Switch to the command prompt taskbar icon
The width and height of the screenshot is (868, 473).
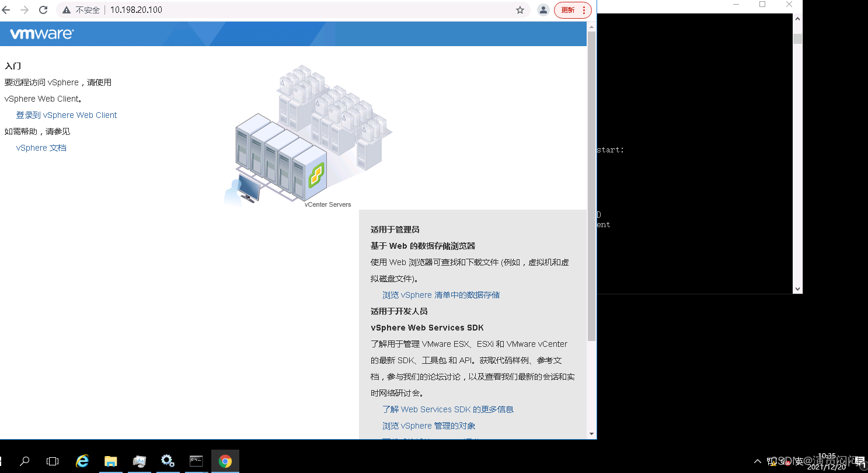click(196, 461)
